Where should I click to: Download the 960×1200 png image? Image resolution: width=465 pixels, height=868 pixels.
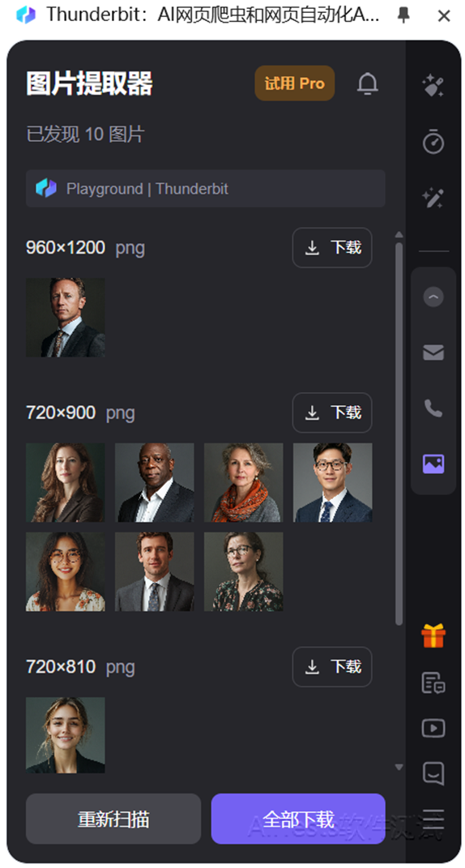click(x=332, y=247)
